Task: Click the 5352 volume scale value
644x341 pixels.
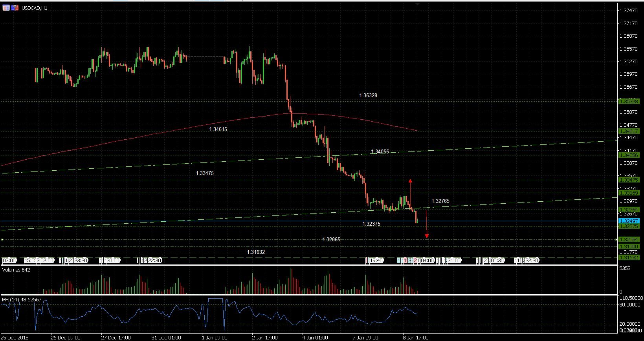Action: pyautogui.click(x=625, y=268)
